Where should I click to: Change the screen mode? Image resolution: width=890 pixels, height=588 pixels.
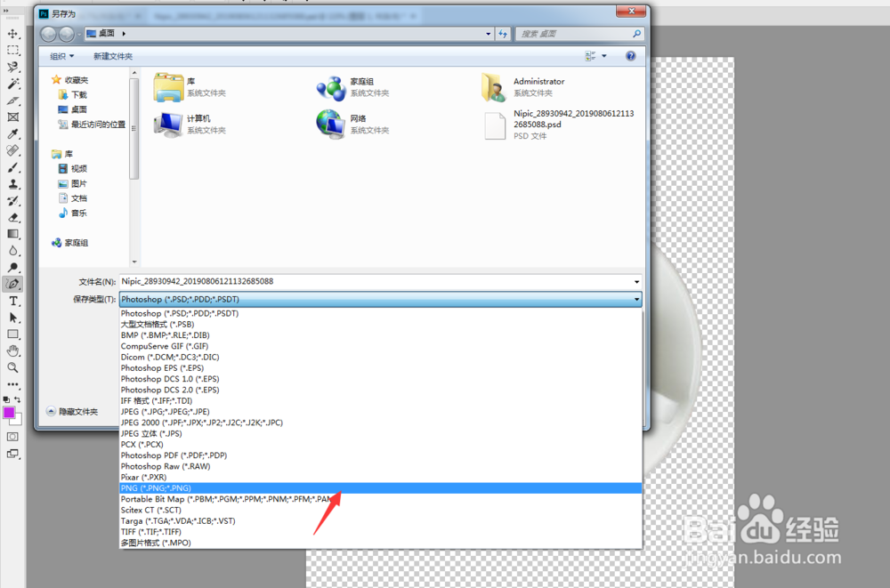pos(12,454)
